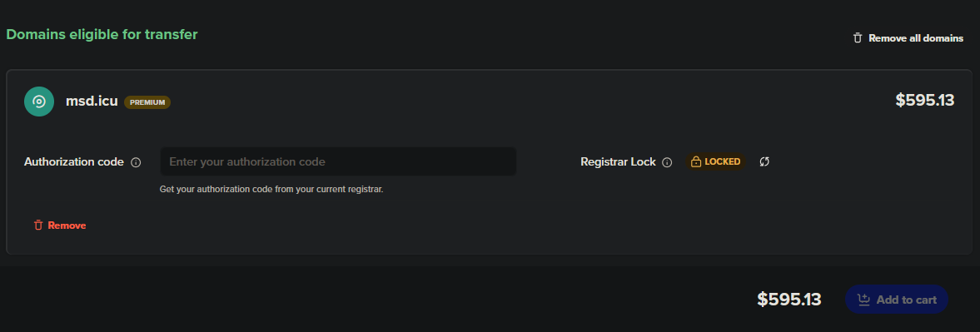Open the Authorization code info tooltip icon
The width and height of the screenshot is (980, 332).
point(136,162)
